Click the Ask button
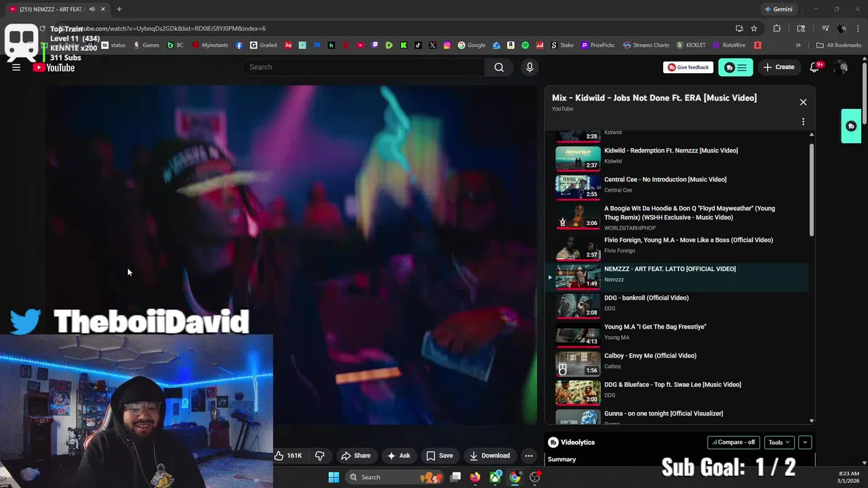This screenshot has width=868, height=488. pyautogui.click(x=399, y=455)
